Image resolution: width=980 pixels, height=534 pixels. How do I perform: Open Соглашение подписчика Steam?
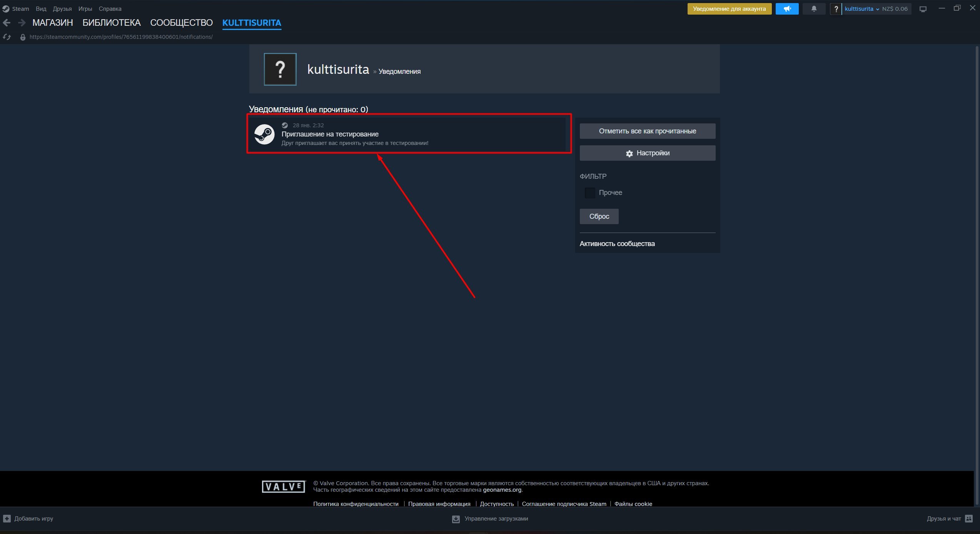click(564, 504)
